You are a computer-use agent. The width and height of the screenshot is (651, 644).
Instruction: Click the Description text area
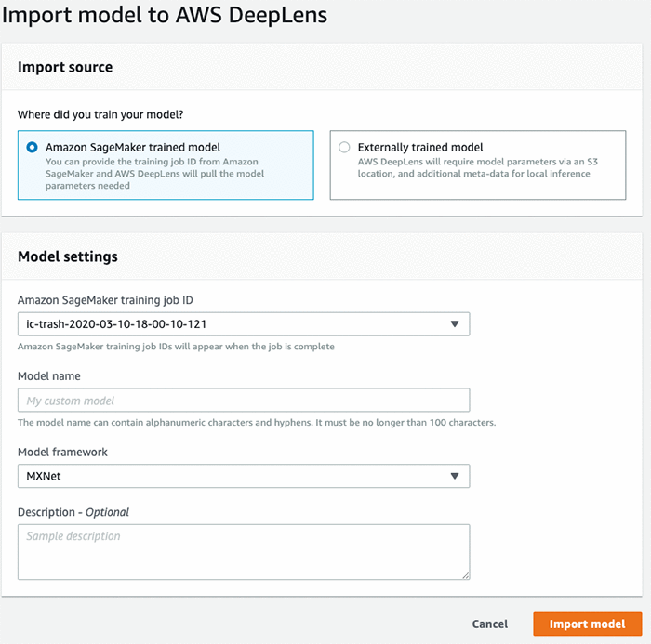(244, 551)
